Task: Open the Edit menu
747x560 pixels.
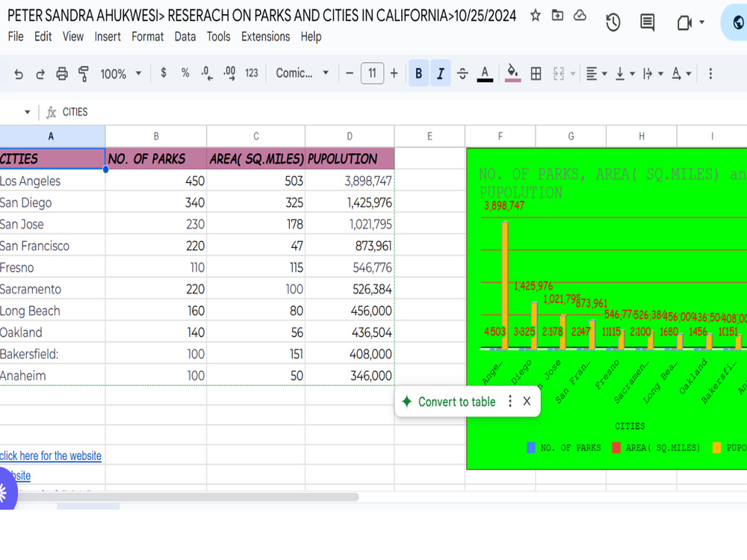Action: pos(43,37)
